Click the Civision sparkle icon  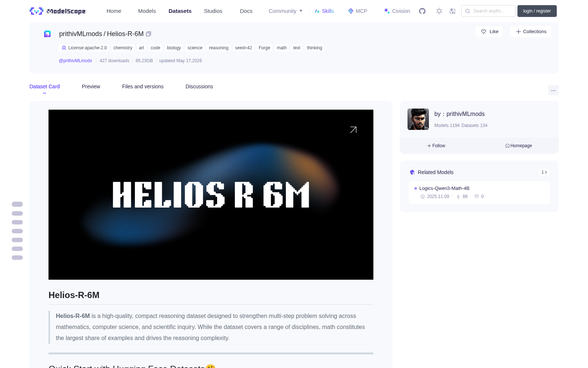[x=387, y=11]
